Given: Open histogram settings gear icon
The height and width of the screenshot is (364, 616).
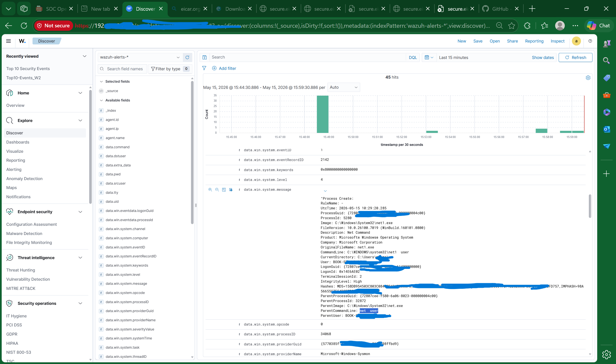Looking at the screenshot, I should [x=588, y=78].
